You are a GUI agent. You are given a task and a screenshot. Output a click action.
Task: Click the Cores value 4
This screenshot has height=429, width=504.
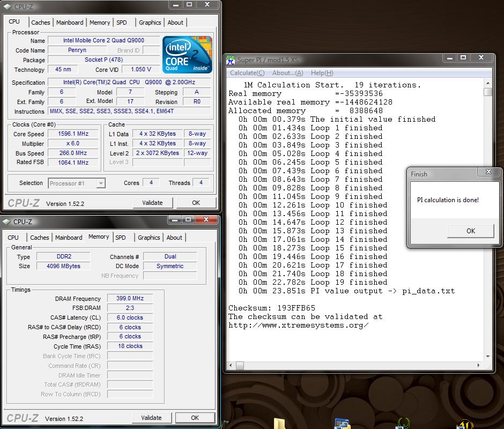[x=151, y=183]
